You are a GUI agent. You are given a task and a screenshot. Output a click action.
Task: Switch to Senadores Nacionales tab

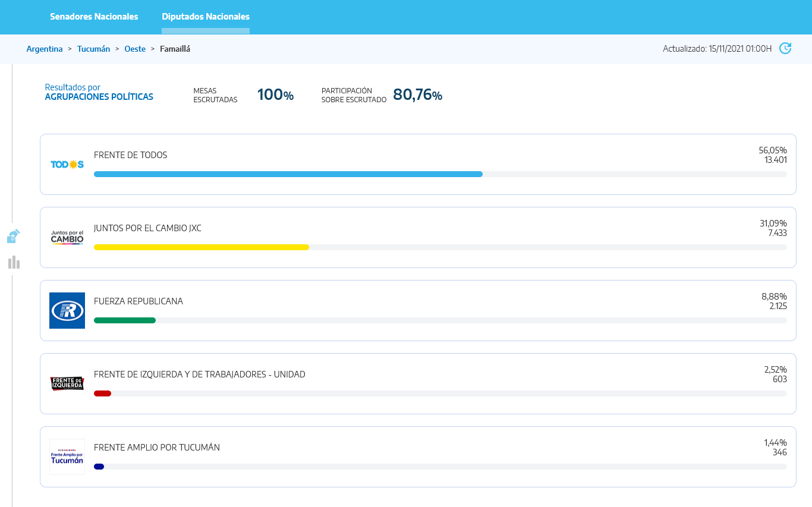[94, 17]
